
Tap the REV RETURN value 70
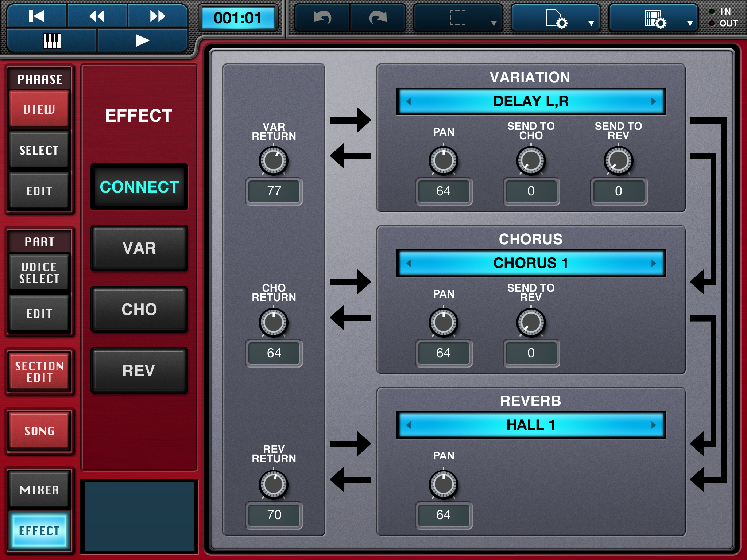click(274, 515)
